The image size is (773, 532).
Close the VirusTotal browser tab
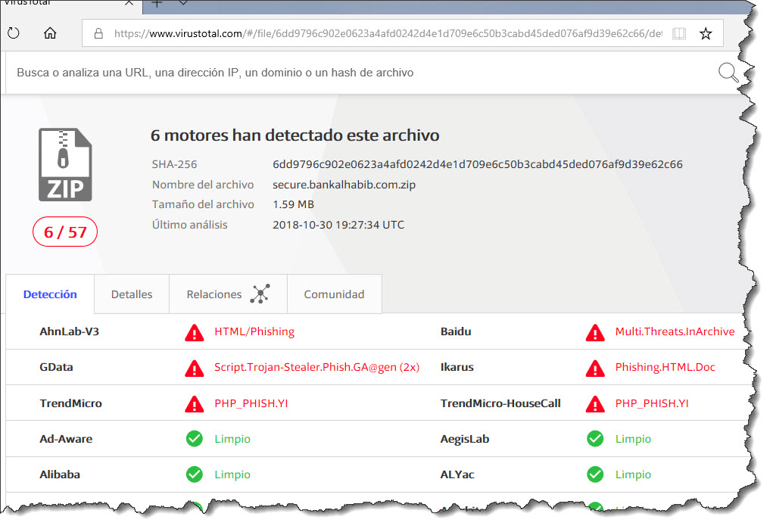point(129,3)
